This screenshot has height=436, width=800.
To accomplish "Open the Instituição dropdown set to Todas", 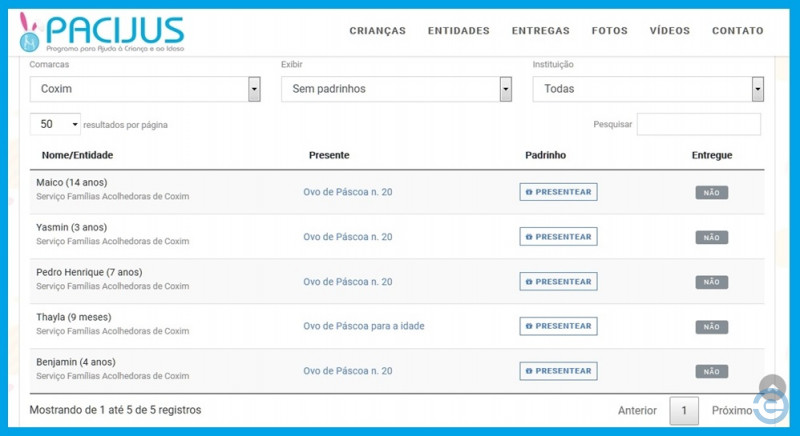I will pyautogui.click(x=648, y=89).
